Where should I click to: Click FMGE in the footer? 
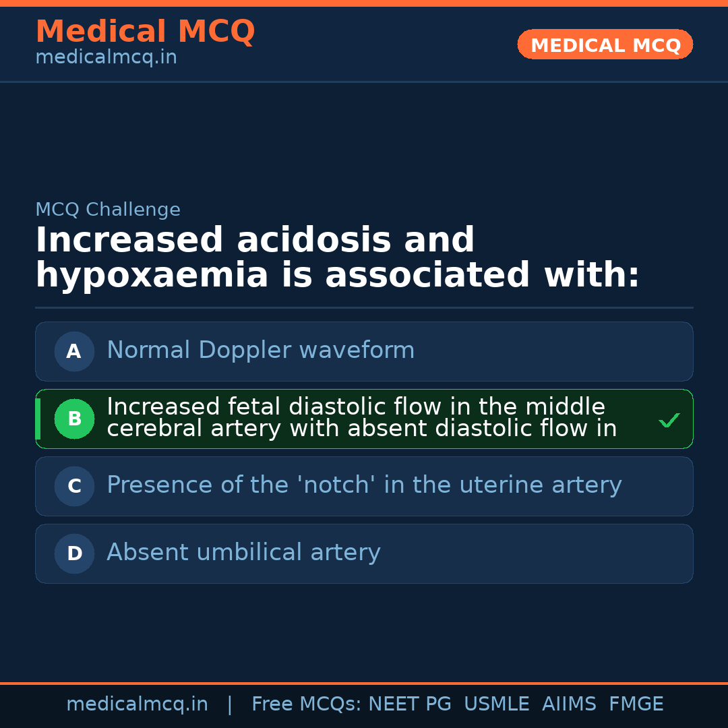click(636, 704)
